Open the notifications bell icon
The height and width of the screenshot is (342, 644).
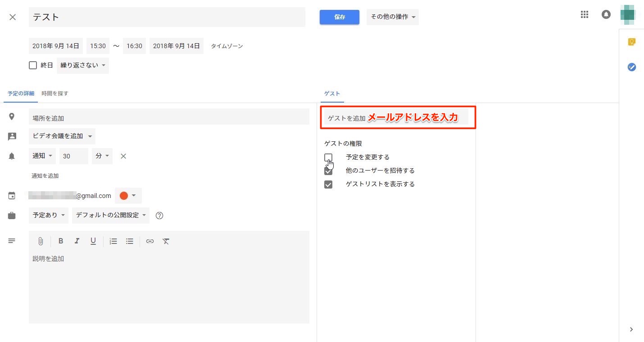[606, 14]
